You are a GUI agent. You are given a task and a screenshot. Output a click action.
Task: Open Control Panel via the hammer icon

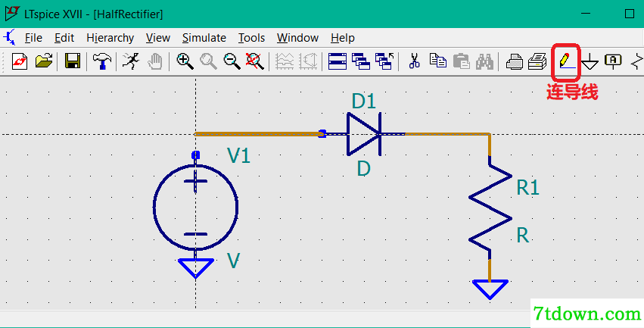coord(102,61)
